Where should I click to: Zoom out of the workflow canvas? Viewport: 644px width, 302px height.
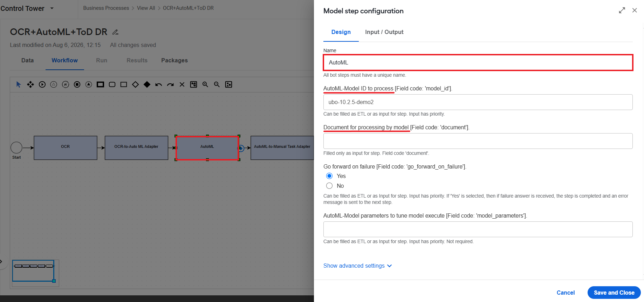click(217, 84)
